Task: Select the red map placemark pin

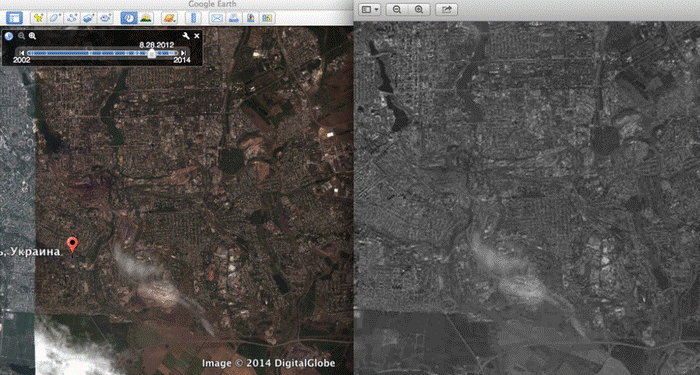Action: click(x=72, y=246)
